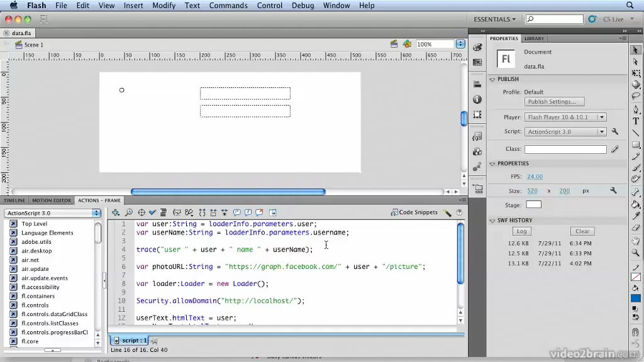Select the Selection arrow tool
The image size is (644, 362).
(x=635, y=50)
